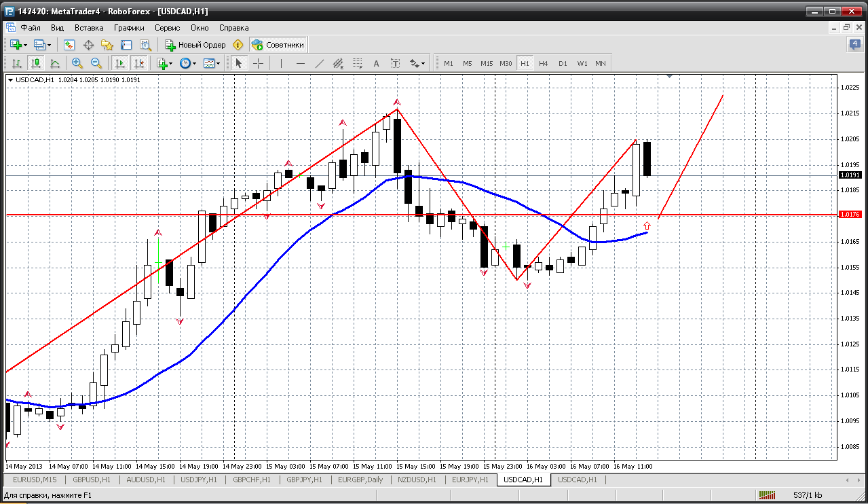The width and height of the screenshot is (868, 504).
Task: Pick the equidistant channel tool
Action: [x=339, y=63]
